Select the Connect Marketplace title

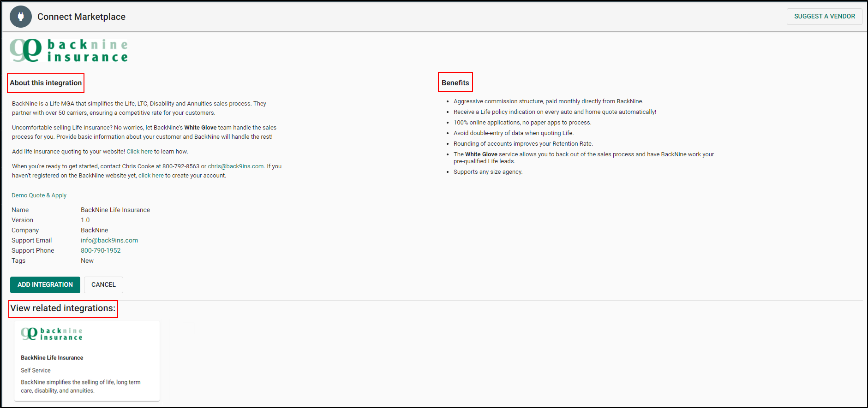click(x=81, y=17)
